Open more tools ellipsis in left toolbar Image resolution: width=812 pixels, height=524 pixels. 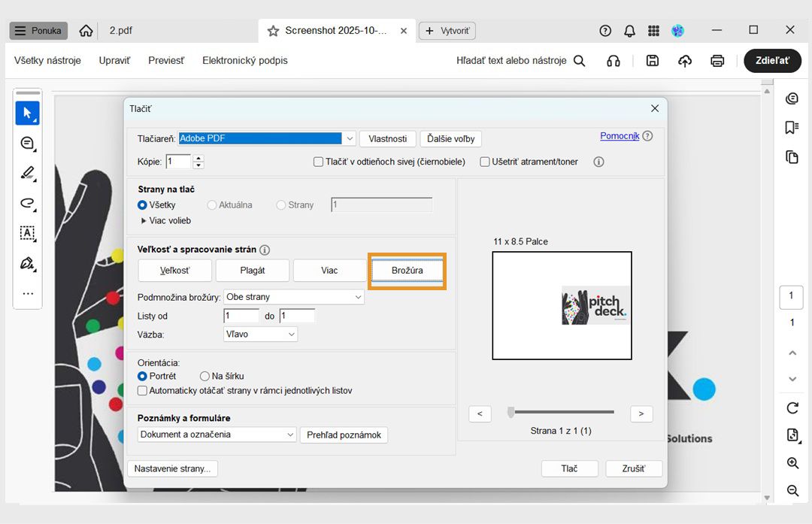[x=28, y=294]
